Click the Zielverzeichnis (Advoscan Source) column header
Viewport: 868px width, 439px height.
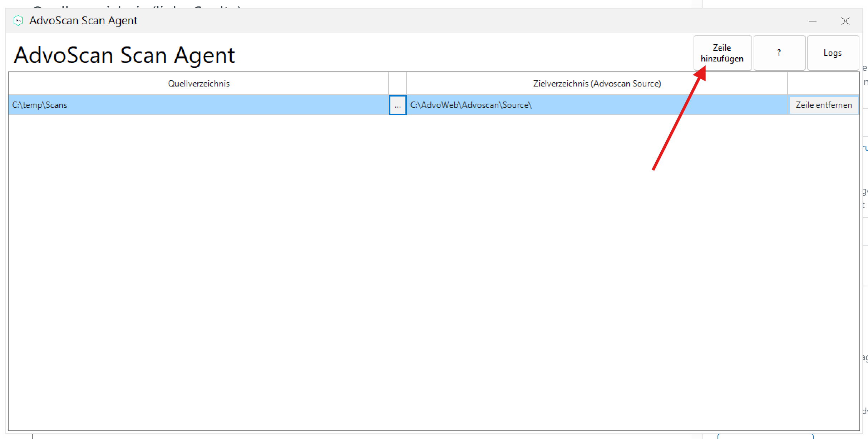click(597, 83)
